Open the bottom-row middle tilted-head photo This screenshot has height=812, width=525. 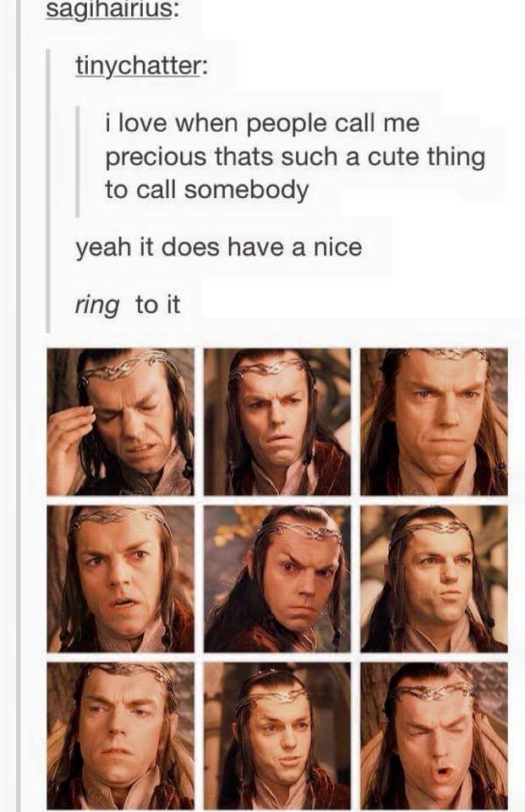tap(277, 735)
